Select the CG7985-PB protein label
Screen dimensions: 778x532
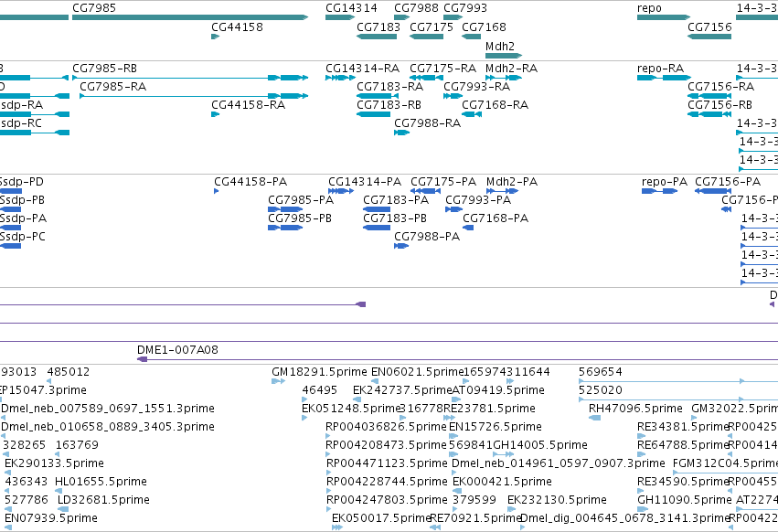point(300,218)
